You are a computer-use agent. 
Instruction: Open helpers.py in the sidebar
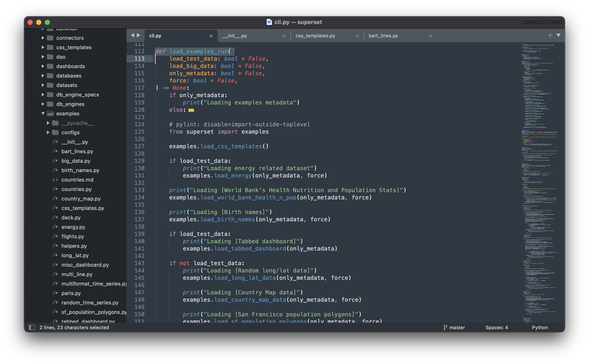click(74, 246)
